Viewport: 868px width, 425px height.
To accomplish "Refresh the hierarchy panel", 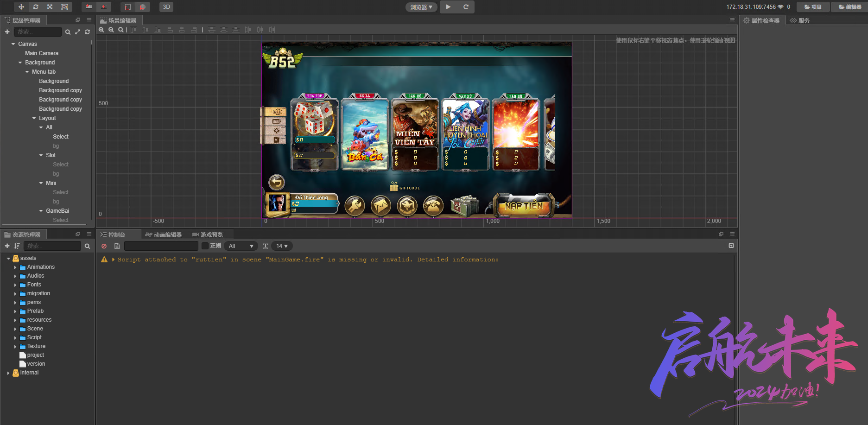I will pos(87,32).
